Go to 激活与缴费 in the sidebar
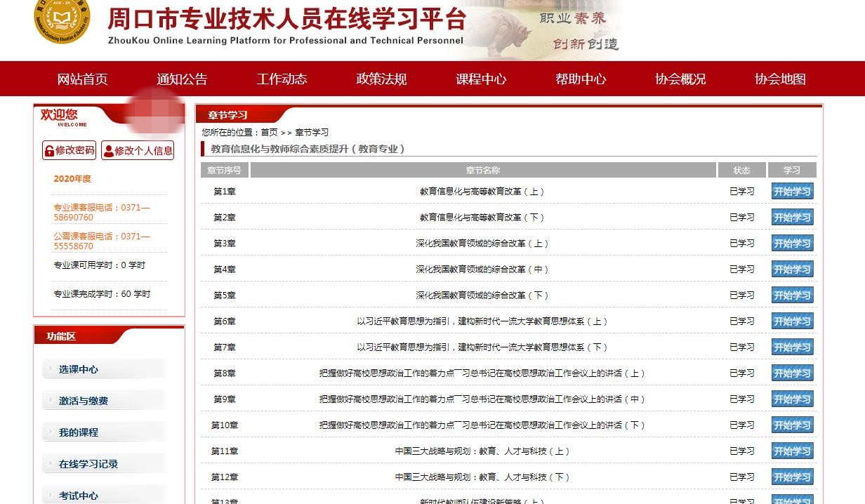This screenshot has width=865, height=504. pyautogui.click(x=84, y=401)
